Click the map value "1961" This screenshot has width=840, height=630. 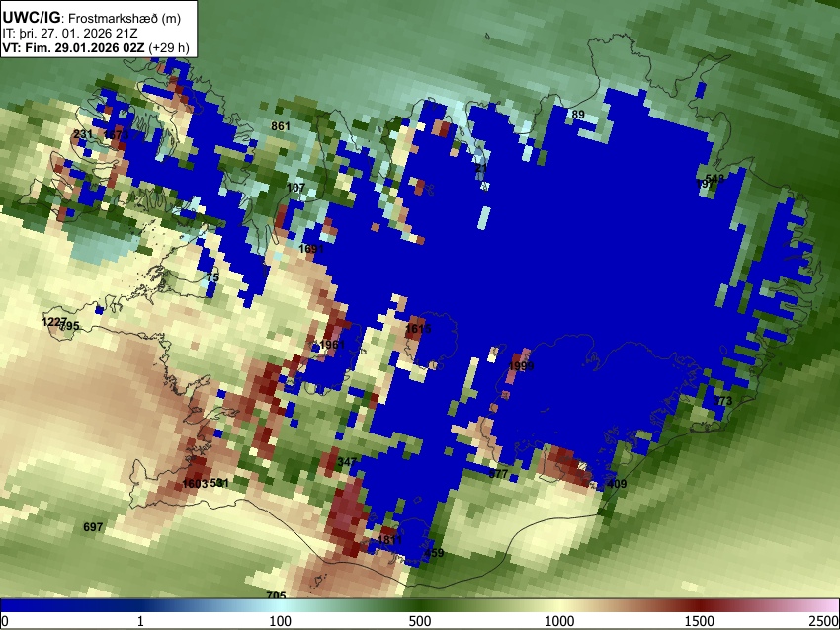[332, 345]
